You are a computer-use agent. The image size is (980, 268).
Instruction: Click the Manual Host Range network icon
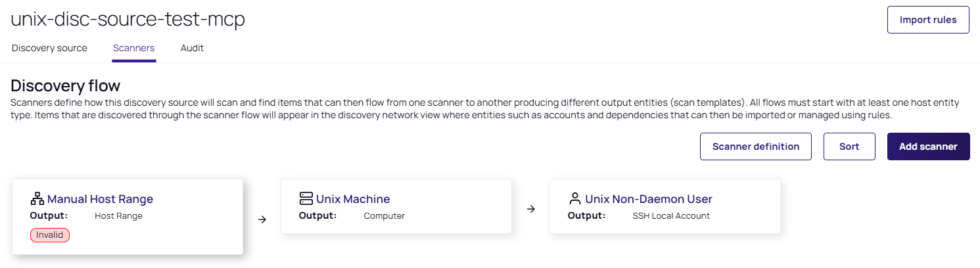coord(37,198)
